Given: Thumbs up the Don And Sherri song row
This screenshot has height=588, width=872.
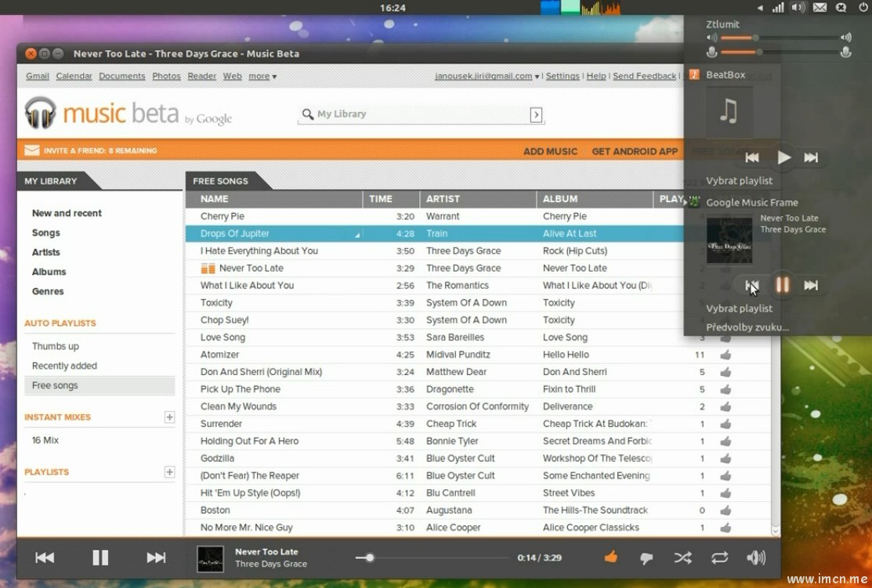Looking at the screenshot, I should click(725, 372).
